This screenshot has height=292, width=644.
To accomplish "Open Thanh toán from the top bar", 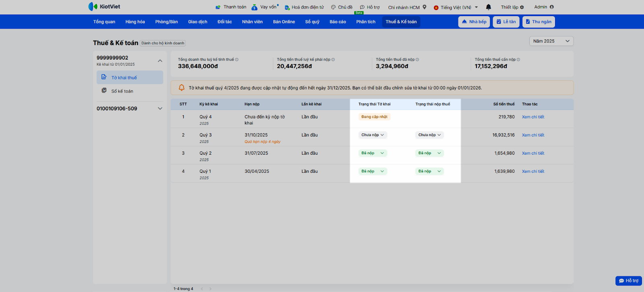I will click(231, 7).
